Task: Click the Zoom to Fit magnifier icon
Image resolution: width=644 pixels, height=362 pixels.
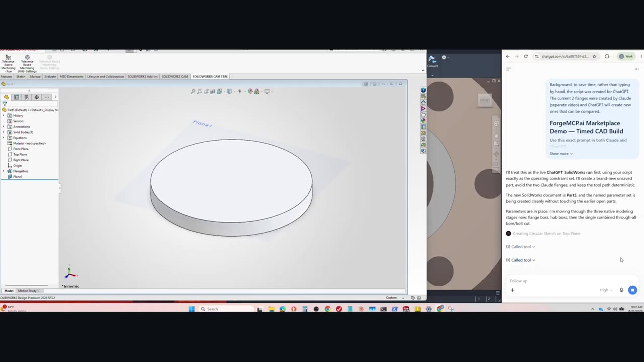Action: [193, 91]
